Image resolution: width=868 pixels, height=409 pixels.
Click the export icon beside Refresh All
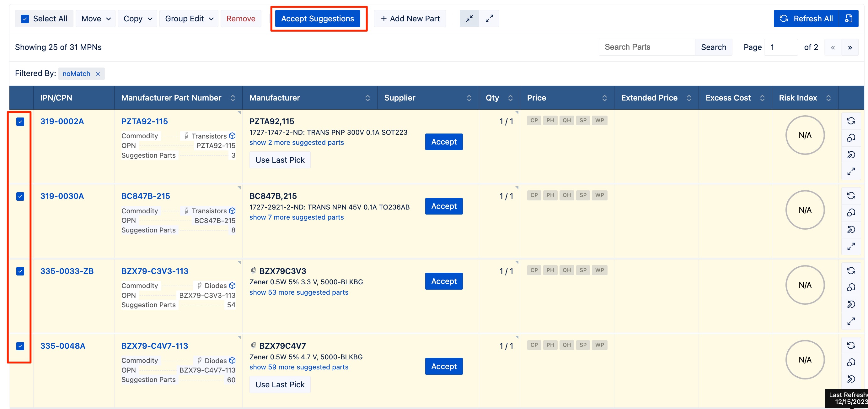pos(849,19)
